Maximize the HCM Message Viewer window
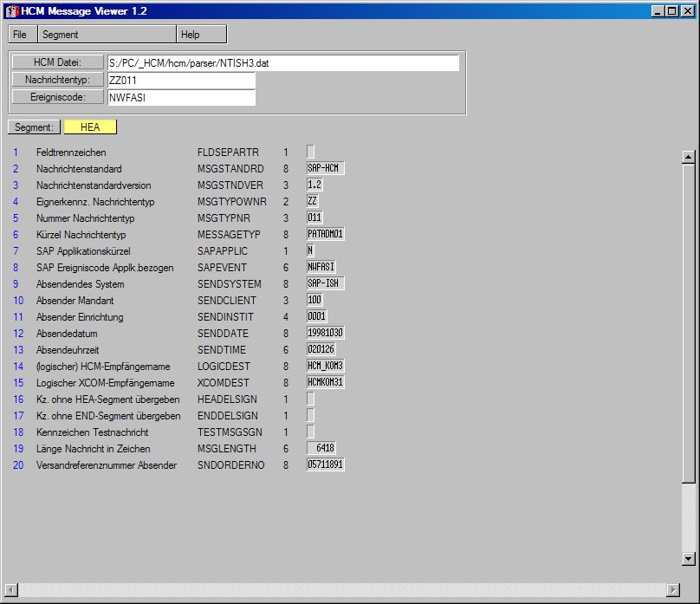This screenshot has height=604, width=700. [x=672, y=11]
